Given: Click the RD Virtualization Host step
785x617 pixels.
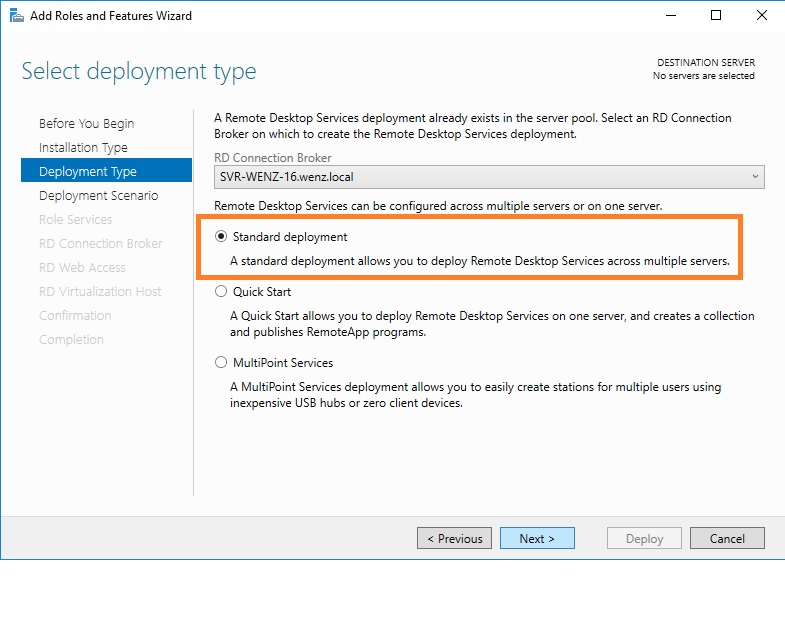Looking at the screenshot, I should point(100,291).
